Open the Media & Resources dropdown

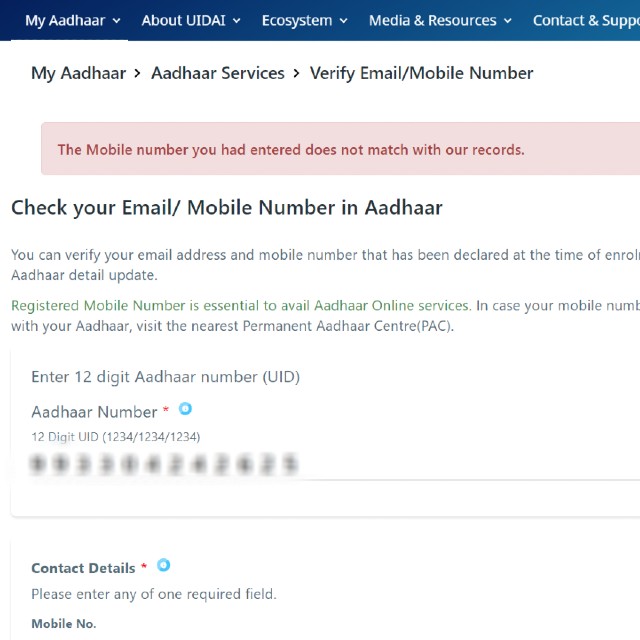point(439,20)
